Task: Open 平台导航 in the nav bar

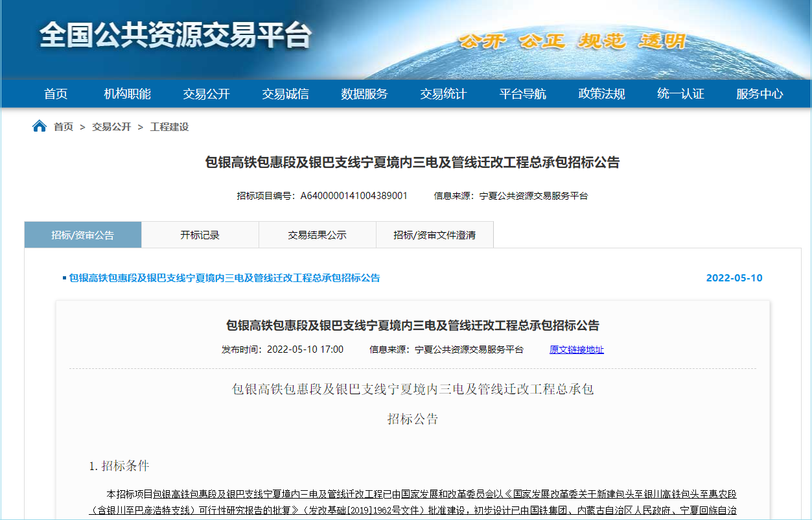Action: tap(522, 94)
